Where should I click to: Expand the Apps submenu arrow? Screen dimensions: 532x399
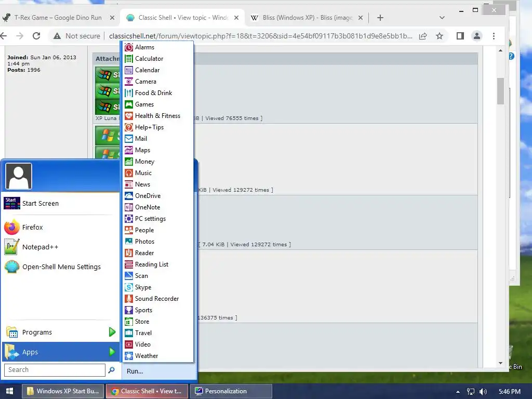(112, 352)
